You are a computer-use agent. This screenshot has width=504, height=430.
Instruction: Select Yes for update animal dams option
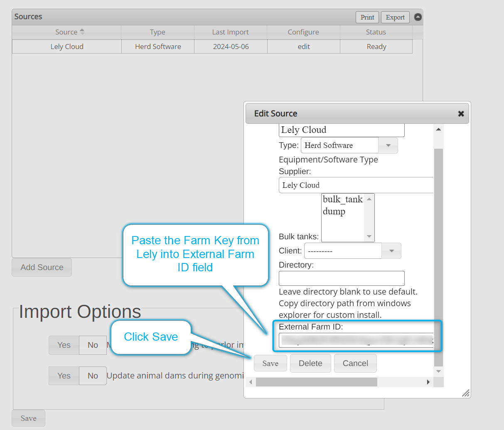(x=64, y=376)
